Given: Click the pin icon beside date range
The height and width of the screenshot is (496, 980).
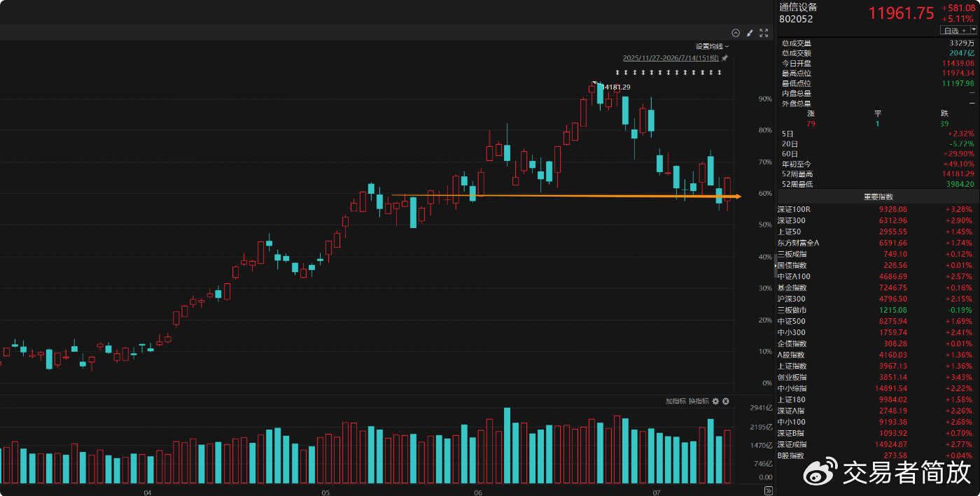Looking at the screenshot, I should pos(725,58).
